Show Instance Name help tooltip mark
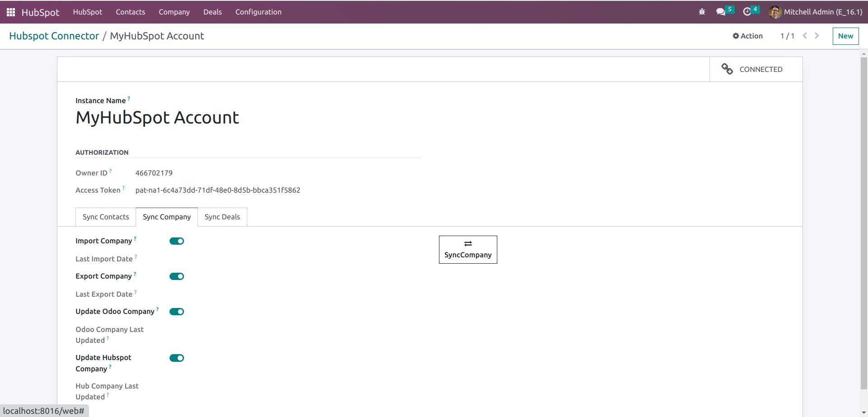 [129, 98]
